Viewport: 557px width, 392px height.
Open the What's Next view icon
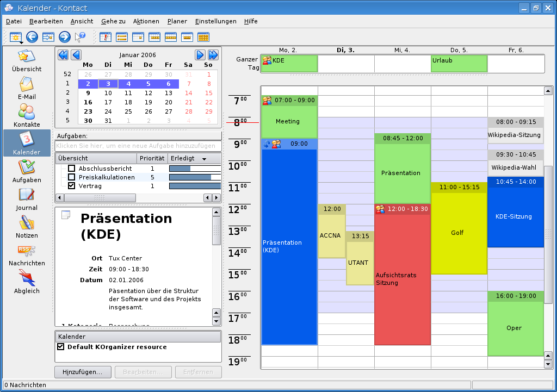pyautogui.click(x=106, y=37)
